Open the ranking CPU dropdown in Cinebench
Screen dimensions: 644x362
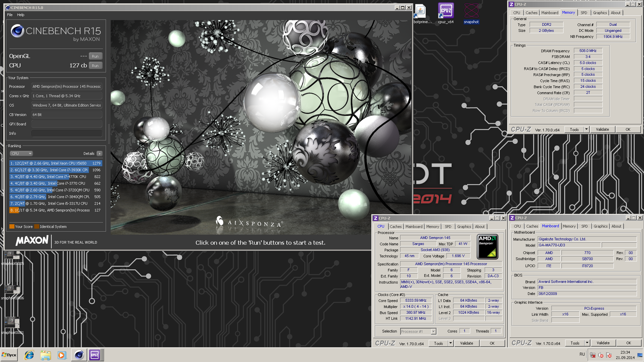click(x=21, y=154)
